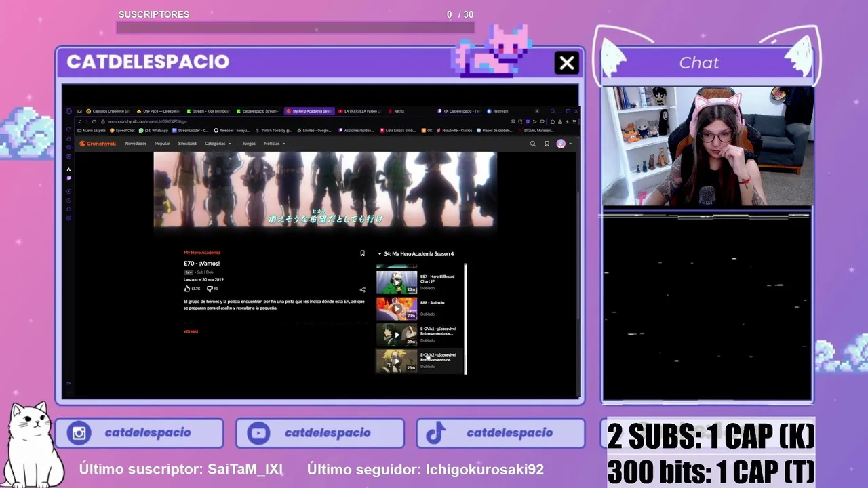Switch to the Stream - Kick Dashboard tab

tap(208, 111)
